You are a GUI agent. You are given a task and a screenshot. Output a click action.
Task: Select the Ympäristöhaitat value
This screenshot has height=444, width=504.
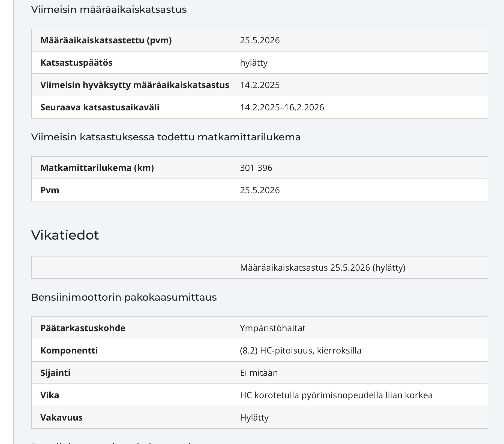click(273, 328)
